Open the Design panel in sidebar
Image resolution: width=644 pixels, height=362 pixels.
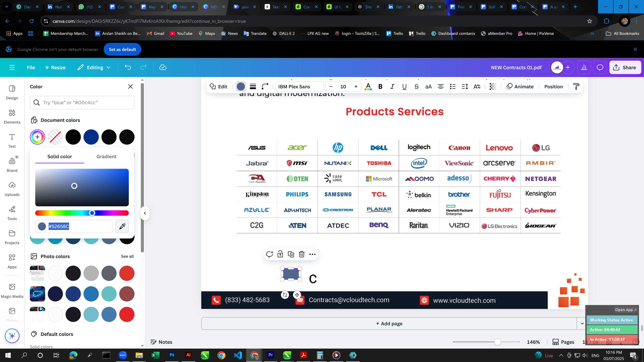[12, 93]
